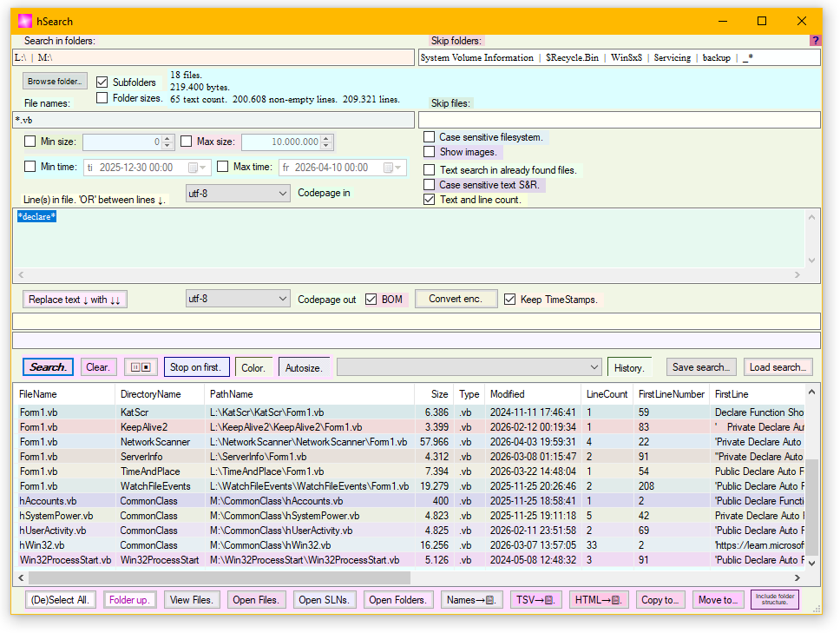
Task: Open the Codepage in utf-8 dropdown
Action: click(x=238, y=194)
